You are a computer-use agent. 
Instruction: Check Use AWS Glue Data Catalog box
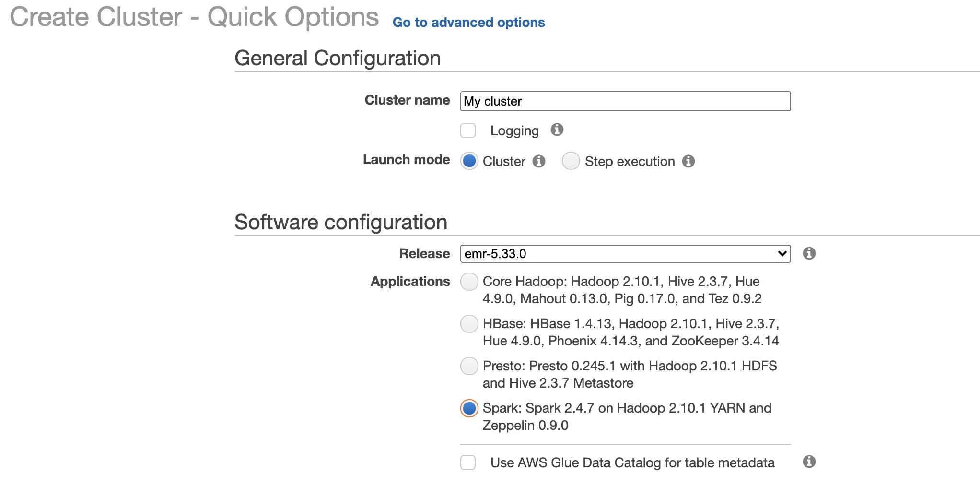pos(468,462)
